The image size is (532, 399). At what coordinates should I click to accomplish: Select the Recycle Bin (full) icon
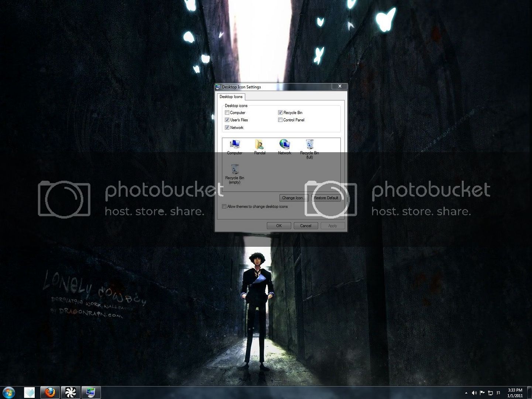tap(309, 149)
